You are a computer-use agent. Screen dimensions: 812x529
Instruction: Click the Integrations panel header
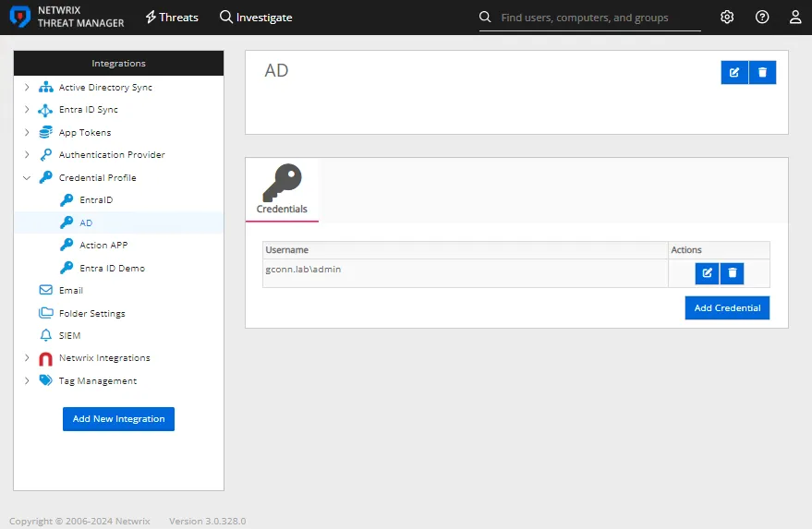[118, 63]
